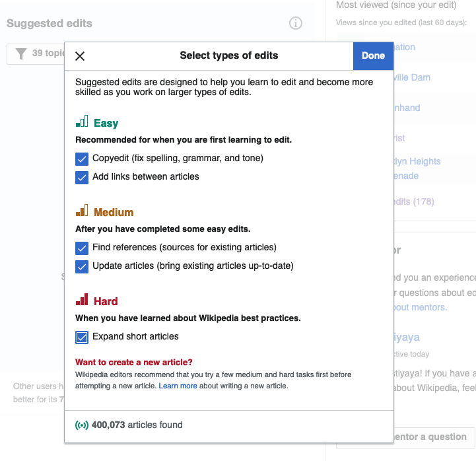Click the 400,073 articles found text
Viewport: 476px width, 461px height.
point(137,425)
